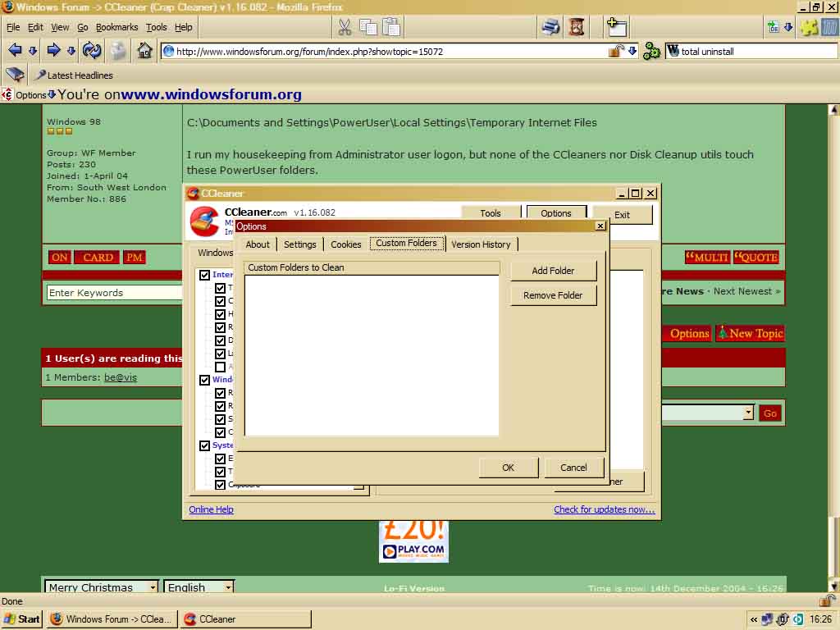The height and width of the screenshot is (630, 840).
Task: Switch to the About tab in Options
Action: [258, 244]
